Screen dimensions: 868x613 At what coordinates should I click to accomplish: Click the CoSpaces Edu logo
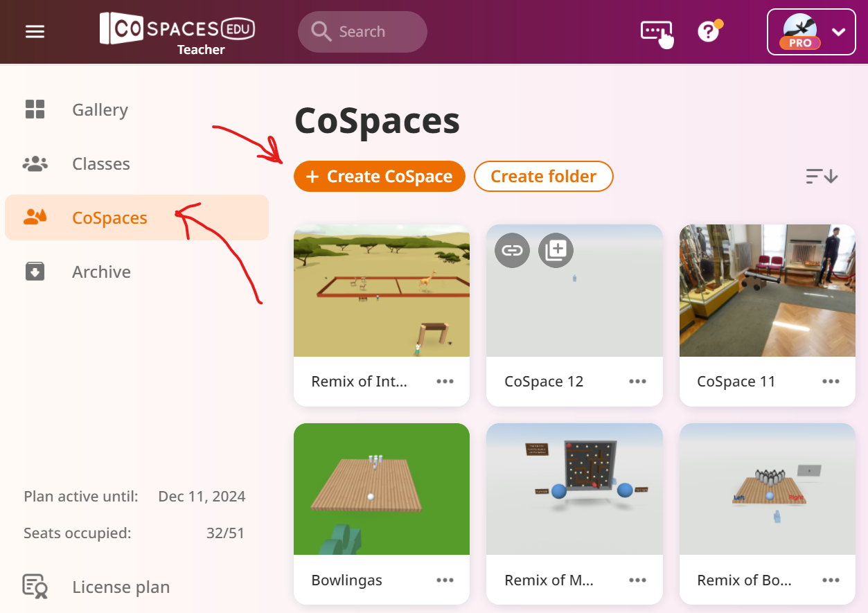tap(177, 33)
